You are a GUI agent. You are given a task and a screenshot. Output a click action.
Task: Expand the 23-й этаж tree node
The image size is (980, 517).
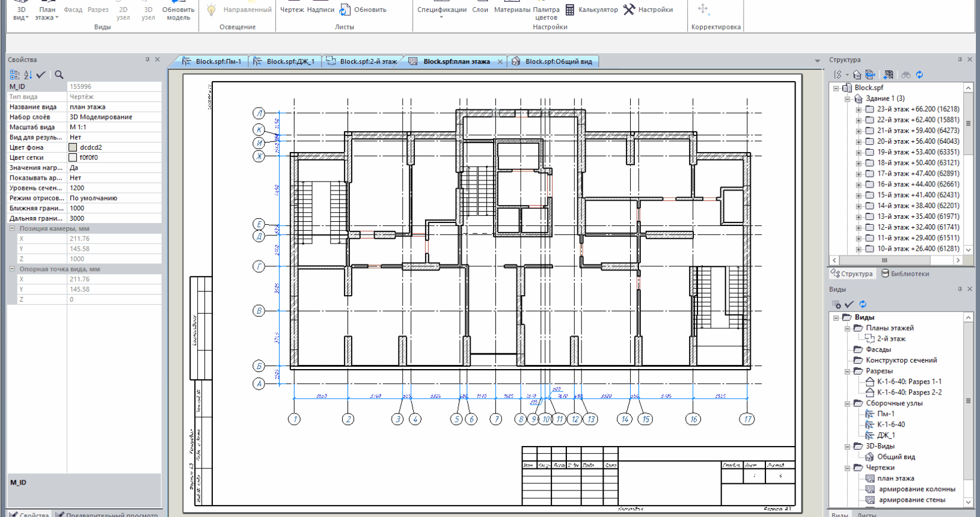point(859,109)
